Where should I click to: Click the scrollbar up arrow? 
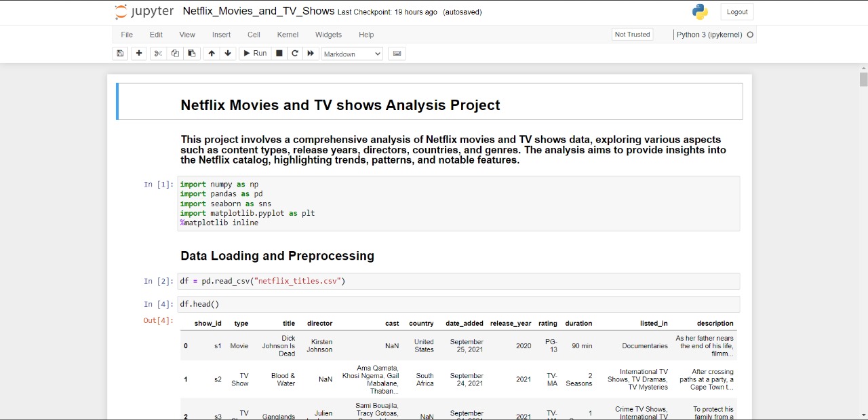tap(863, 68)
